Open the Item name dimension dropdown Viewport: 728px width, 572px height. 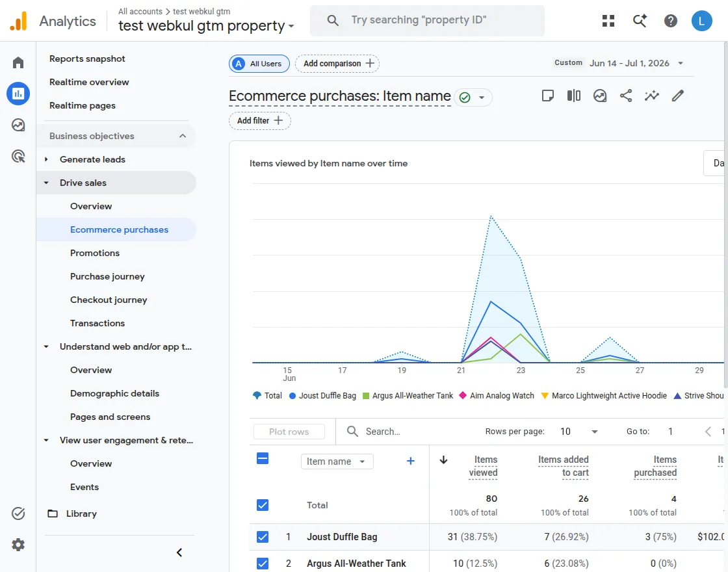[x=337, y=461]
